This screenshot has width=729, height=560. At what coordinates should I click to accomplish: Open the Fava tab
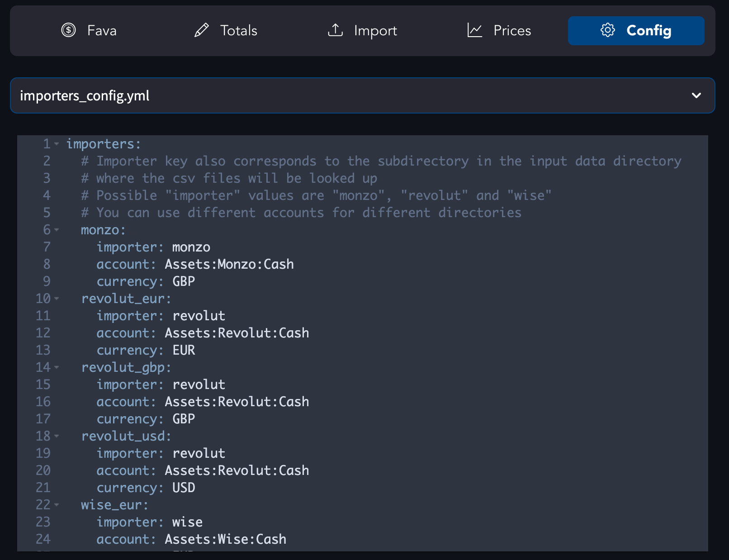click(89, 31)
